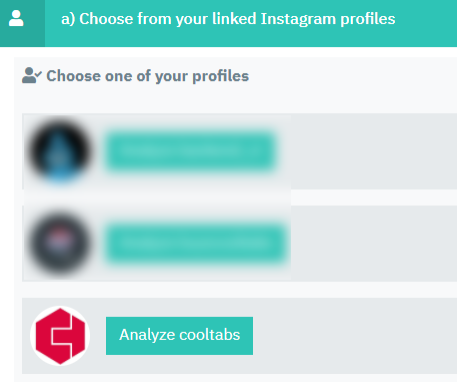The image size is (457, 382).
Task: Select the second blurred dark gray avatar
Action: click(x=60, y=243)
